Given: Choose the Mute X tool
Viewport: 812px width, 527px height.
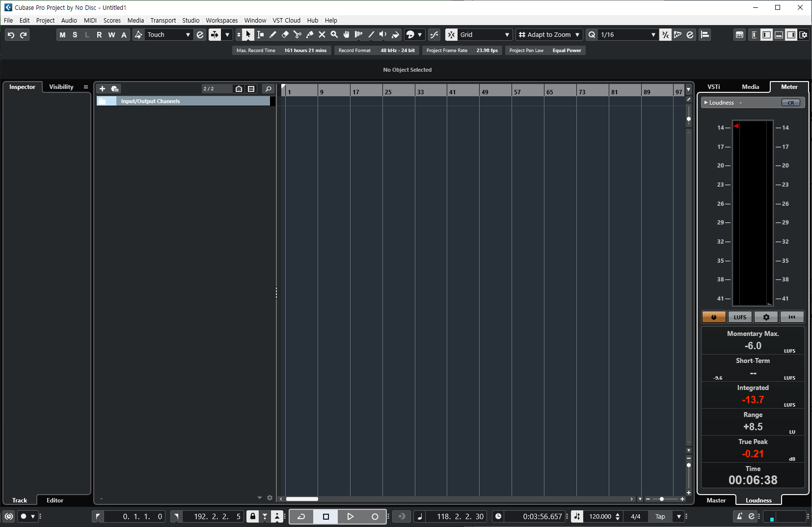Looking at the screenshot, I should point(322,34).
